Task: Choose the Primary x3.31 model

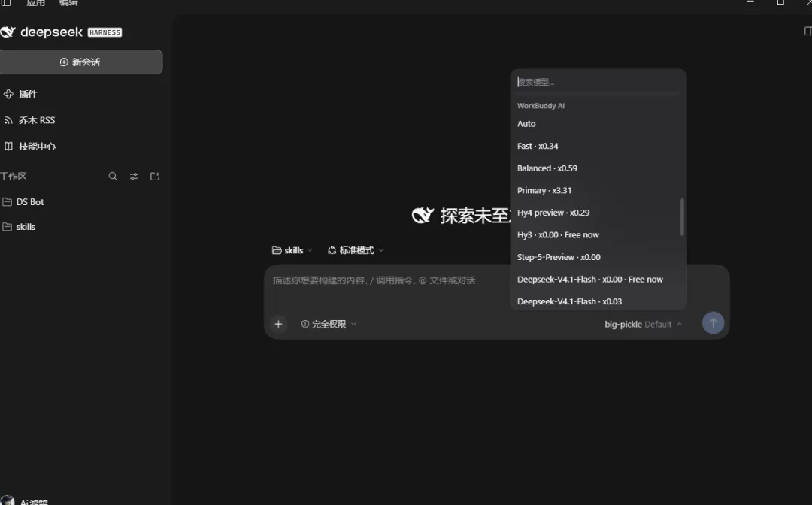Action: [598, 190]
